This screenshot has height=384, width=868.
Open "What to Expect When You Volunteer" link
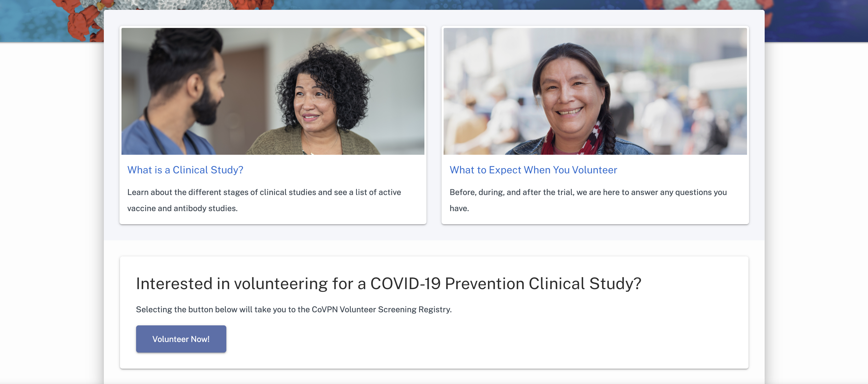point(533,170)
